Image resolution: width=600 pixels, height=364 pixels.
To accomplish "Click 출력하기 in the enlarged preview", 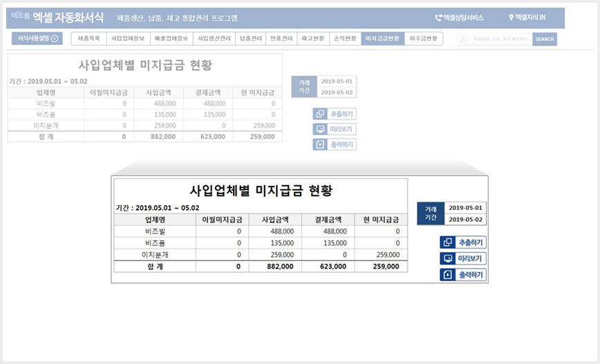I will [x=463, y=274].
